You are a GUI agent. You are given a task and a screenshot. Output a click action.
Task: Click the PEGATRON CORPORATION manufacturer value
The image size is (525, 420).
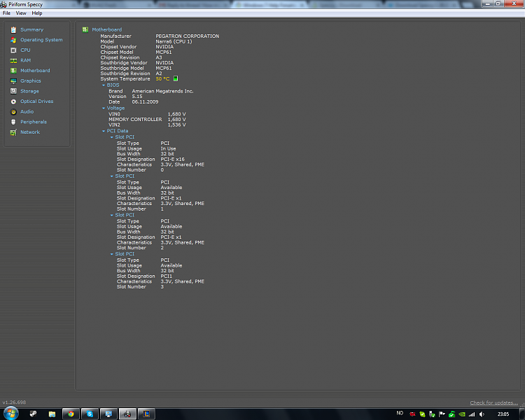[x=187, y=36]
